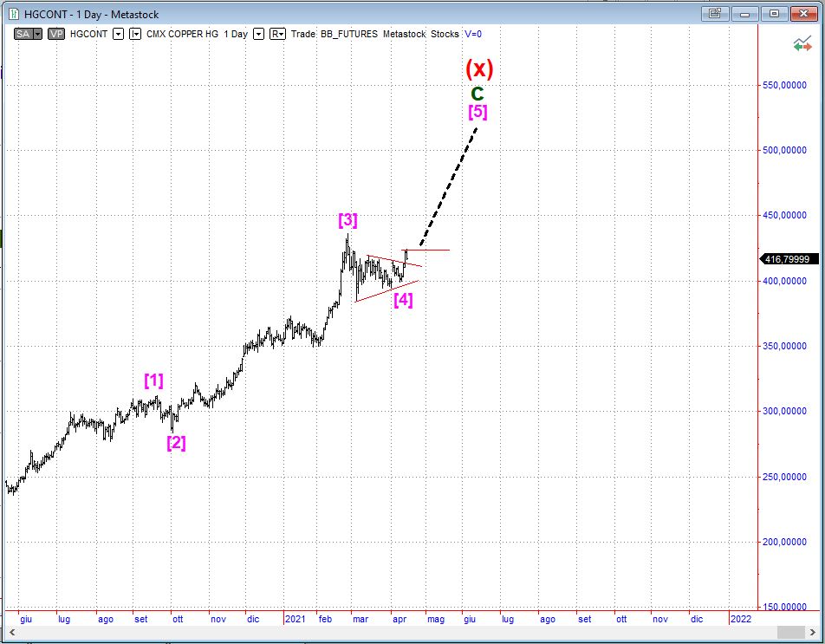Click the mag label on date axis
Viewport: 825px width, 644px height.
(x=436, y=619)
